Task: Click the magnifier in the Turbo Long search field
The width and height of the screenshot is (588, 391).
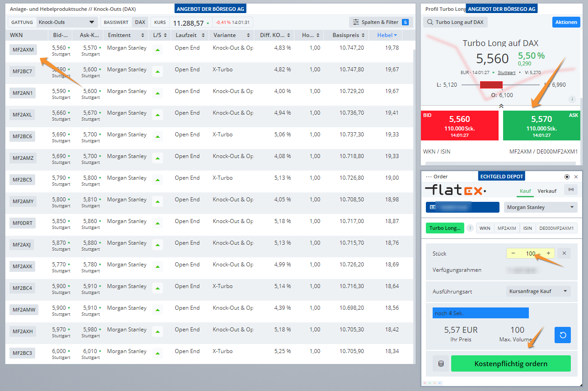Action: point(430,22)
